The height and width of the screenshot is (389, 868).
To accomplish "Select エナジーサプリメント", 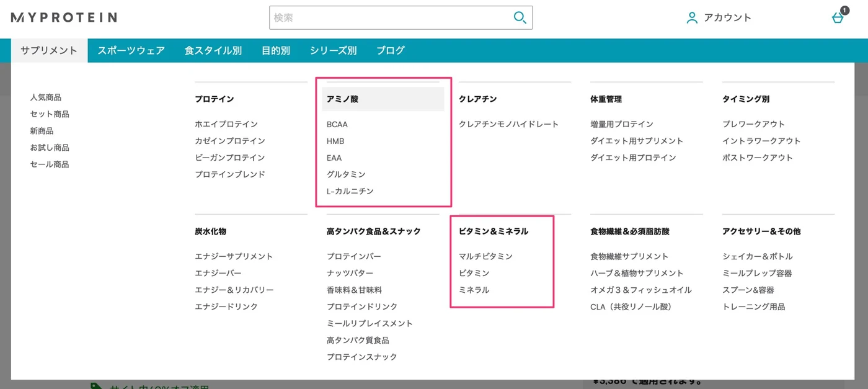I will pyautogui.click(x=234, y=256).
